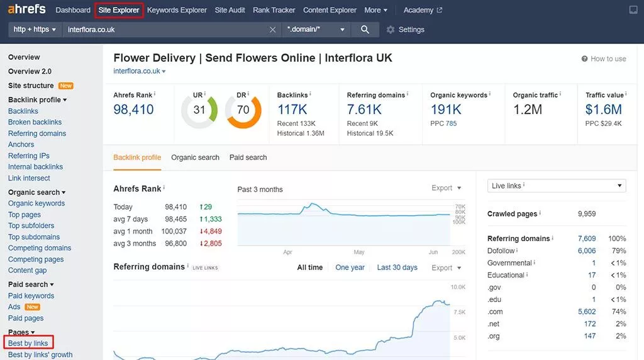The image size is (644, 360).
Task: Click the window icon in top-right corner
Action: coord(633,10)
